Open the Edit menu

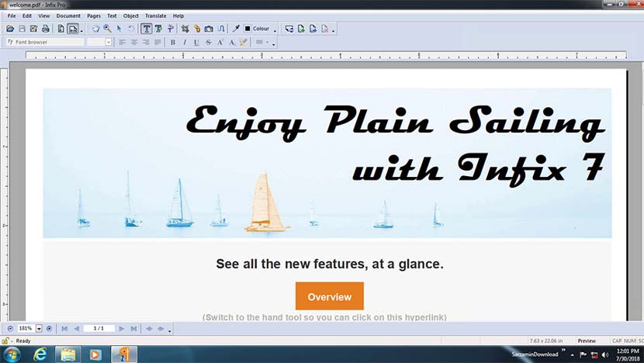[x=26, y=16]
